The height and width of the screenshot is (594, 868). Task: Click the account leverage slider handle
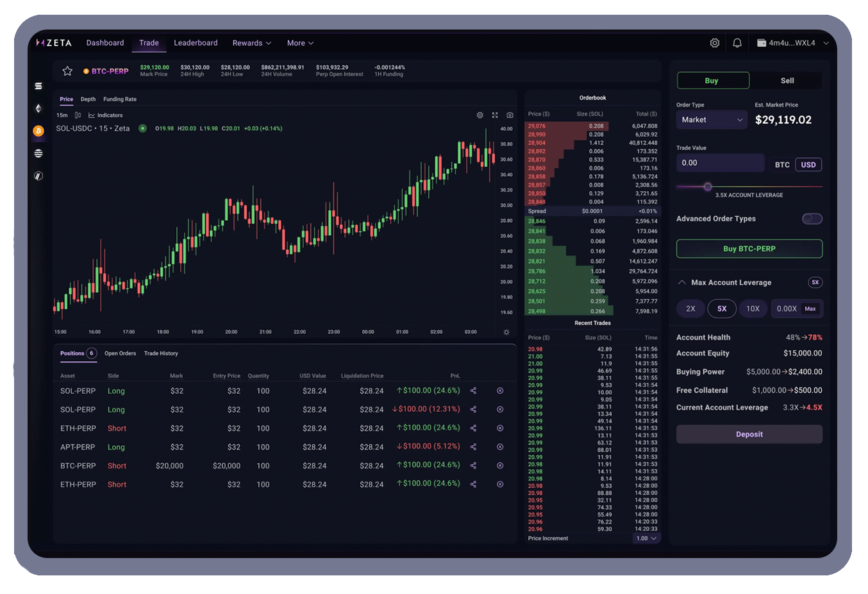pos(708,187)
